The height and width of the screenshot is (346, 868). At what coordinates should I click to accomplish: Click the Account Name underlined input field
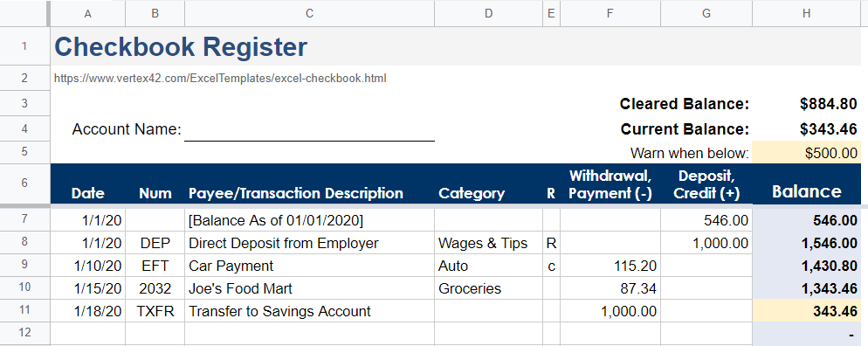point(309,129)
